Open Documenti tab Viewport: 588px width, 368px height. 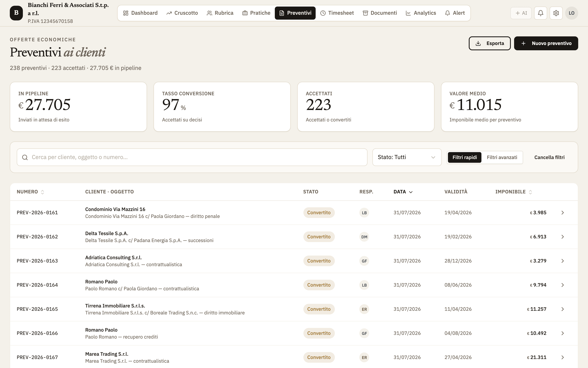tap(380, 13)
